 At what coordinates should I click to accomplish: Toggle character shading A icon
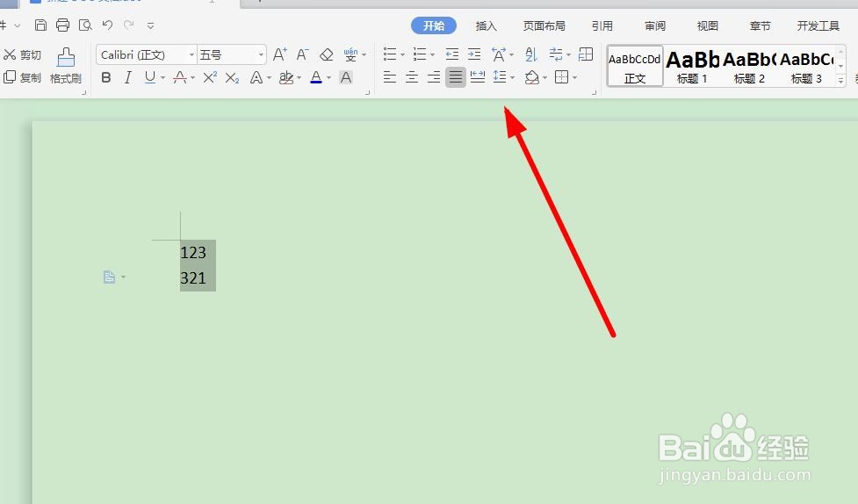(x=346, y=77)
